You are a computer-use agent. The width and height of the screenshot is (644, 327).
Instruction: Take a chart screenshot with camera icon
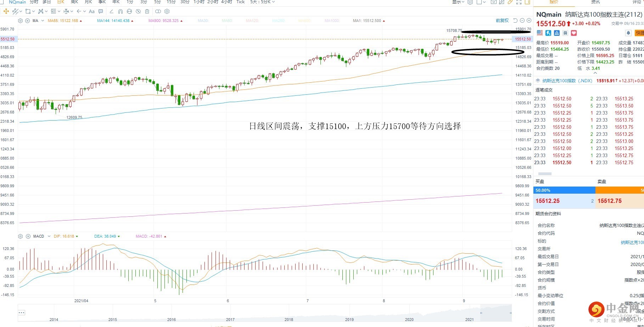[493, 2]
